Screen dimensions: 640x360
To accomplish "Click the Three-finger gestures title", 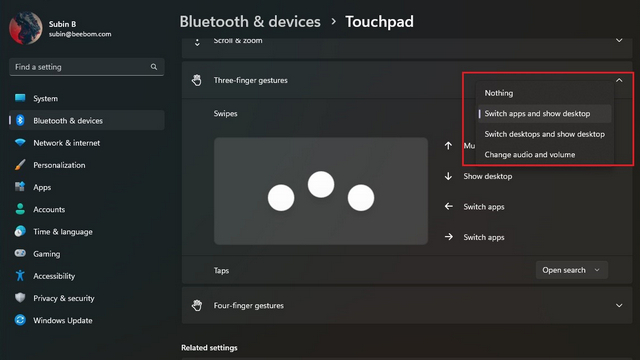I will coord(251,80).
